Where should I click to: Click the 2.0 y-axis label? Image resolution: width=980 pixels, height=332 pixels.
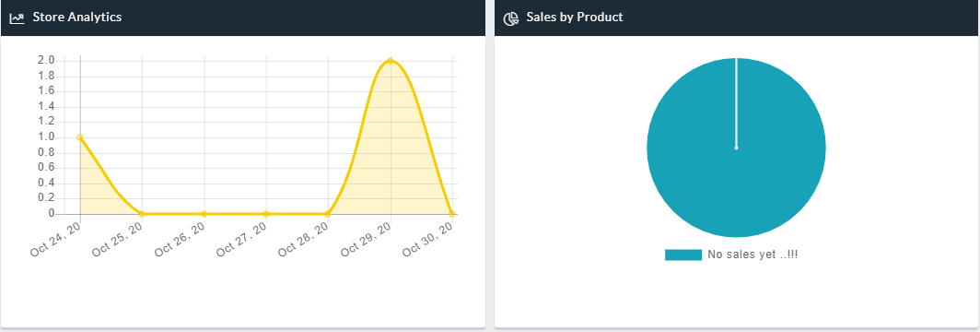47,61
